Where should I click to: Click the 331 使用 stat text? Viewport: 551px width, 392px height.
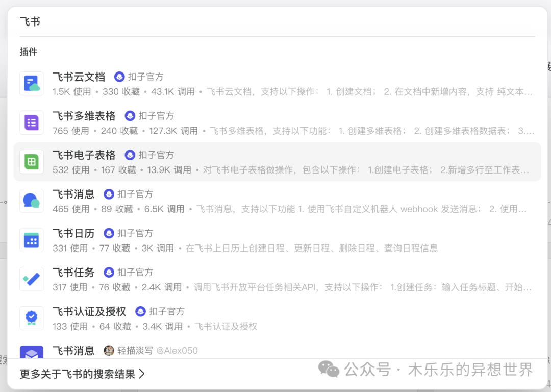[x=70, y=248]
